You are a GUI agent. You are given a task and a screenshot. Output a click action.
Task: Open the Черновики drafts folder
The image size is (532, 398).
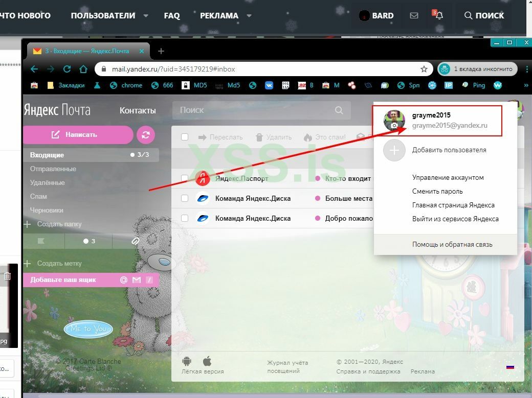point(47,210)
